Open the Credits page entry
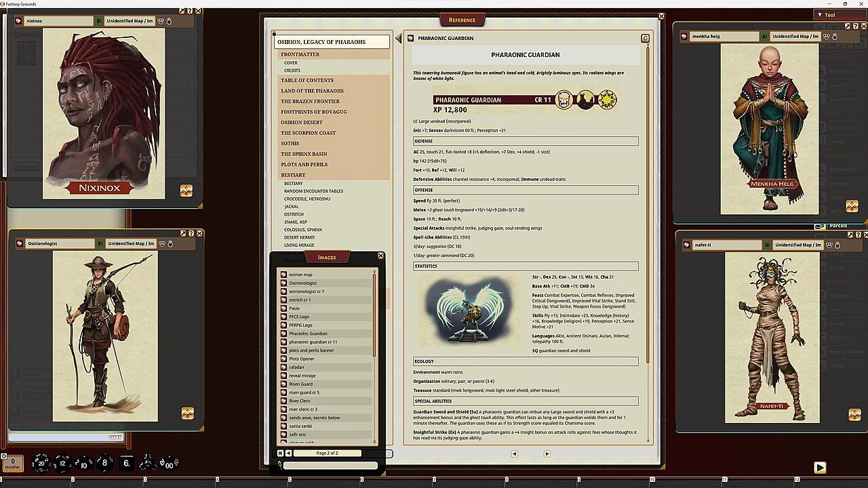This screenshot has width=868, height=488. 292,70
